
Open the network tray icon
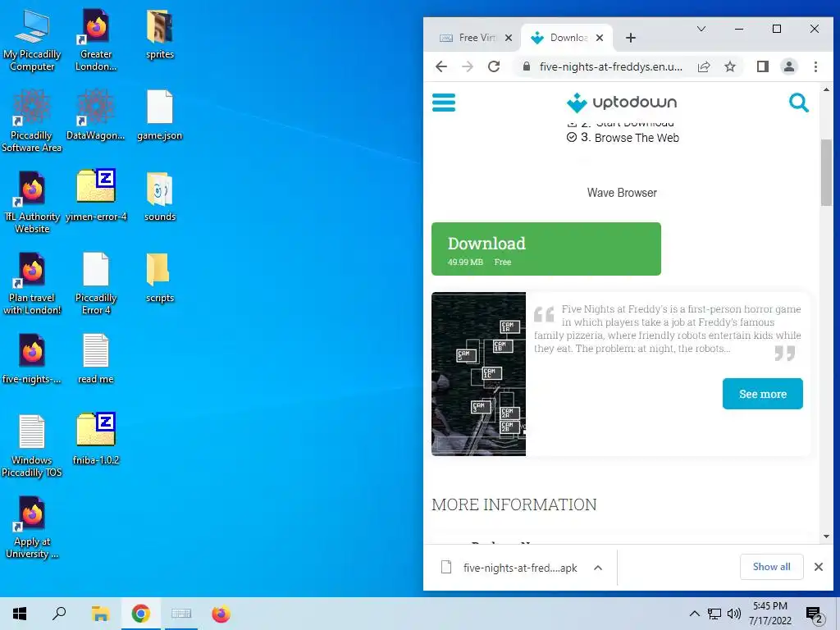(x=714, y=614)
